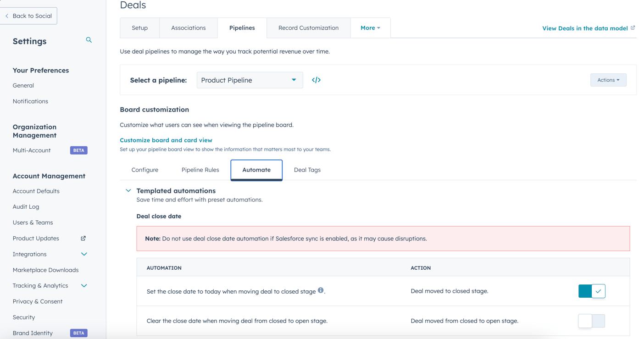This screenshot has width=644, height=339.
Task: Click the back chevron beside Back to Social
Action: coord(6,16)
